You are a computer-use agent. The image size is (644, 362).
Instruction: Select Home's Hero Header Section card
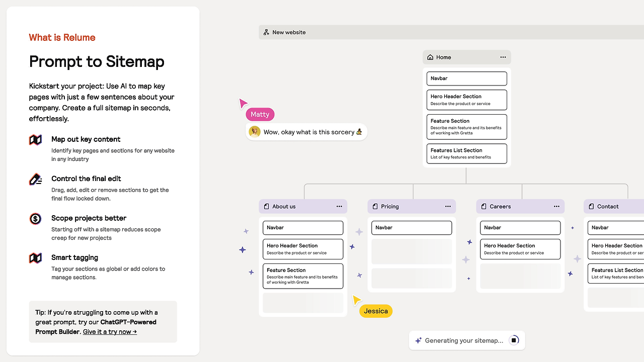(x=467, y=100)
